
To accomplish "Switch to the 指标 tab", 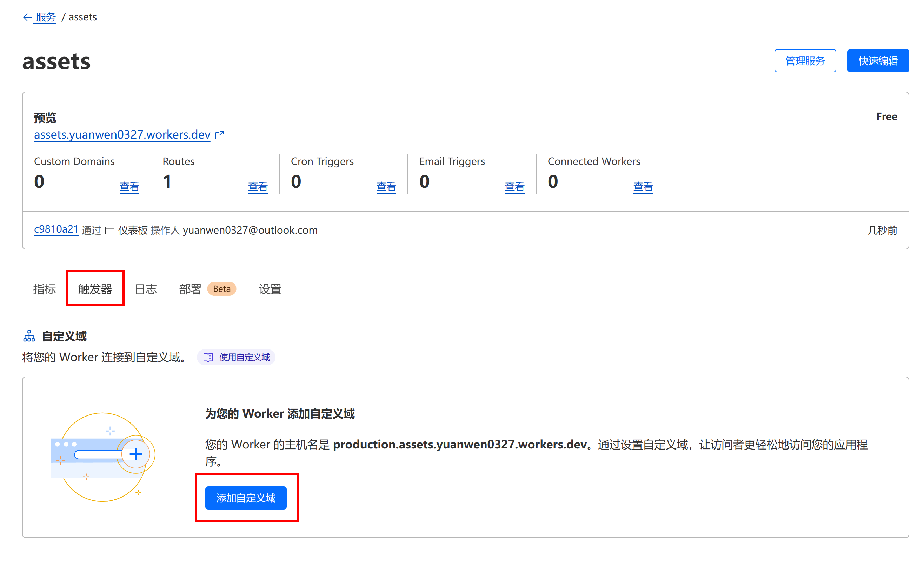I will click(x=44, y=289).
